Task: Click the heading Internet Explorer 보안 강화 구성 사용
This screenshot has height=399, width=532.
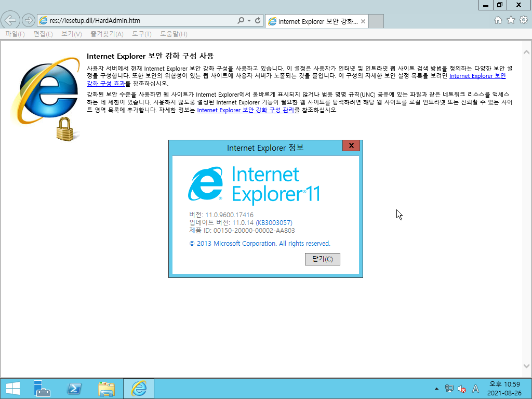Action: (150, 56)
